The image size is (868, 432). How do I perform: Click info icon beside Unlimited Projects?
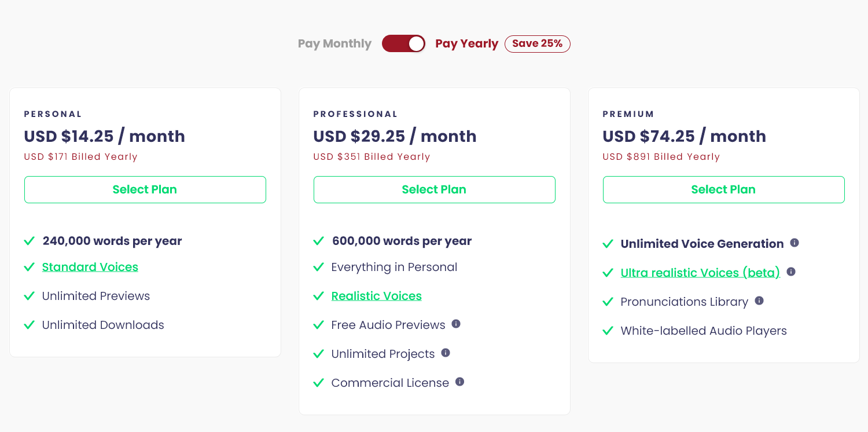click(446, 353)
